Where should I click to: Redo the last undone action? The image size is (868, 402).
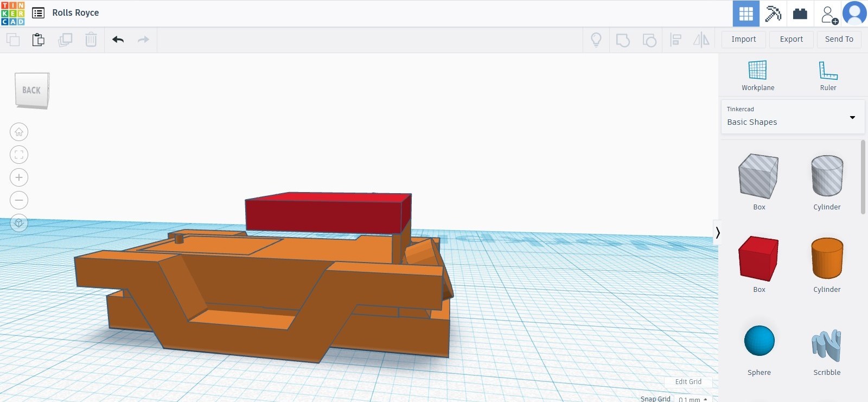point(143,40)
